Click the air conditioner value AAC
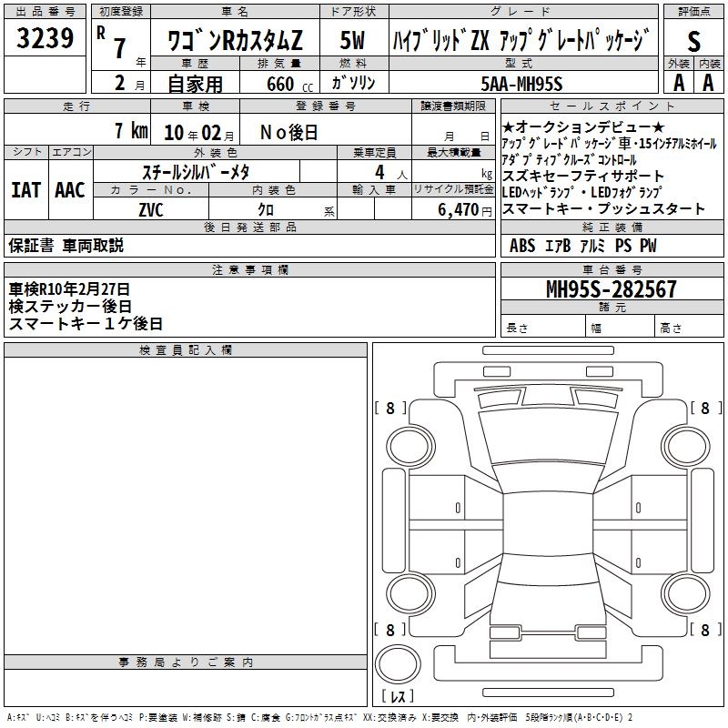The image size is (728, 728). [70, 190]
